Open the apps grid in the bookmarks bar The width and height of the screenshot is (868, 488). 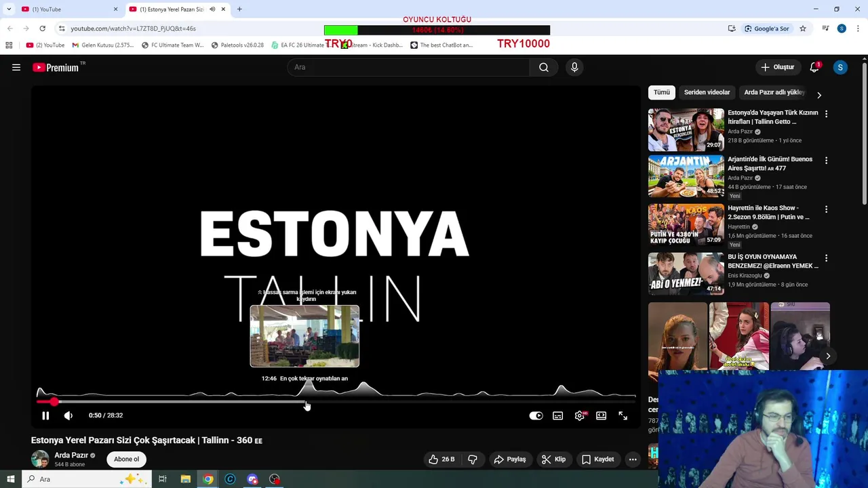pos(9,45)
